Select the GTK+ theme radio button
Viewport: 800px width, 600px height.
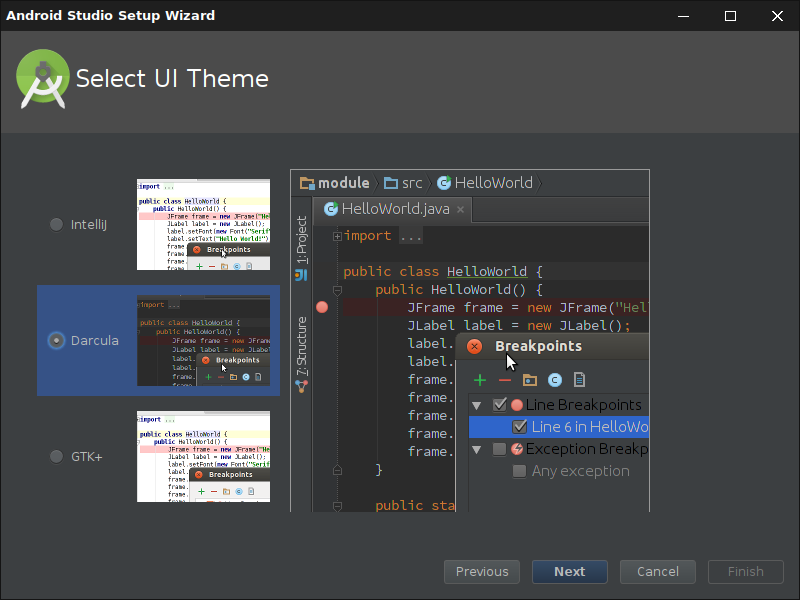56,457
